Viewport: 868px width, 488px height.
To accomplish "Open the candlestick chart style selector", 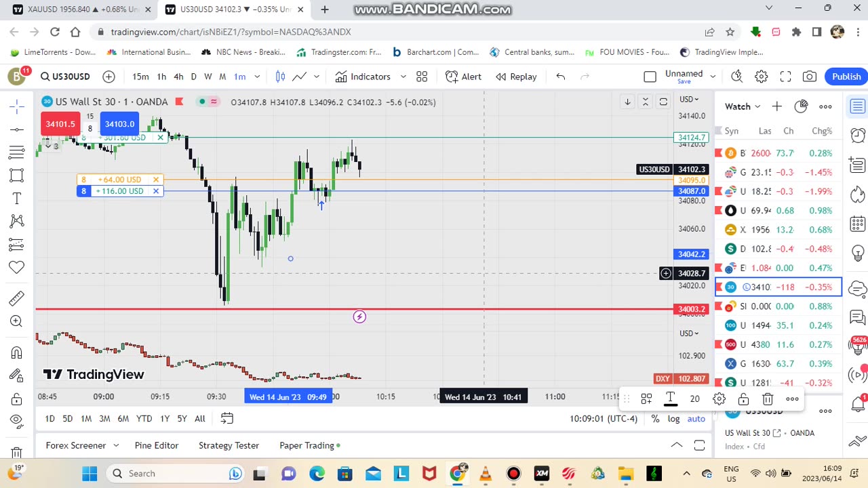I will click(x=280, y=77).
